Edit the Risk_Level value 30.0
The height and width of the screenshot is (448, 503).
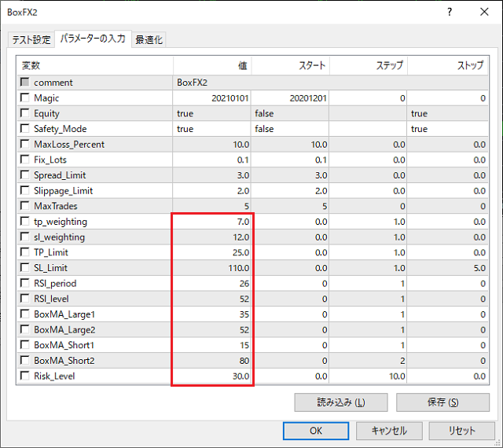pyautogui.click(x=211, y=376)
